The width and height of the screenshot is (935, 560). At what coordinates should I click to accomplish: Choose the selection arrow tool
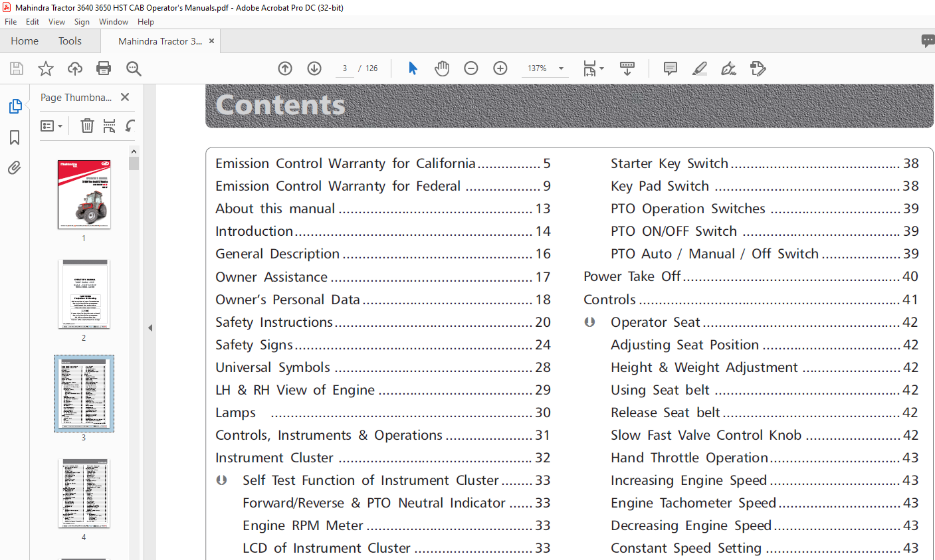413,68
